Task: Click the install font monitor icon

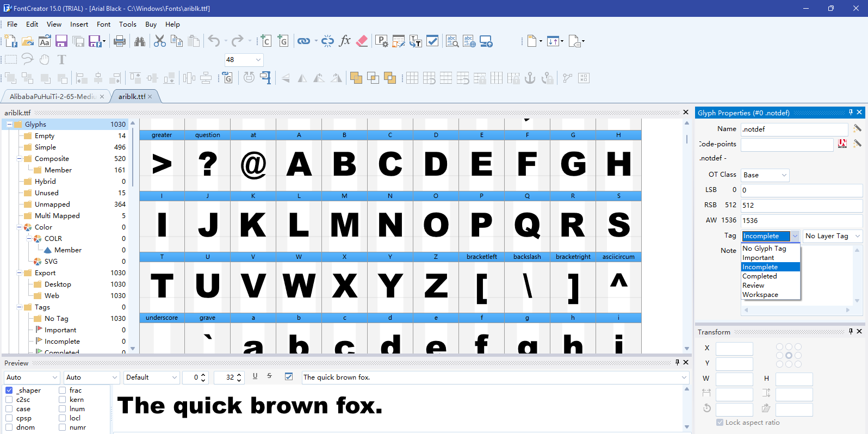Action: 486,41
